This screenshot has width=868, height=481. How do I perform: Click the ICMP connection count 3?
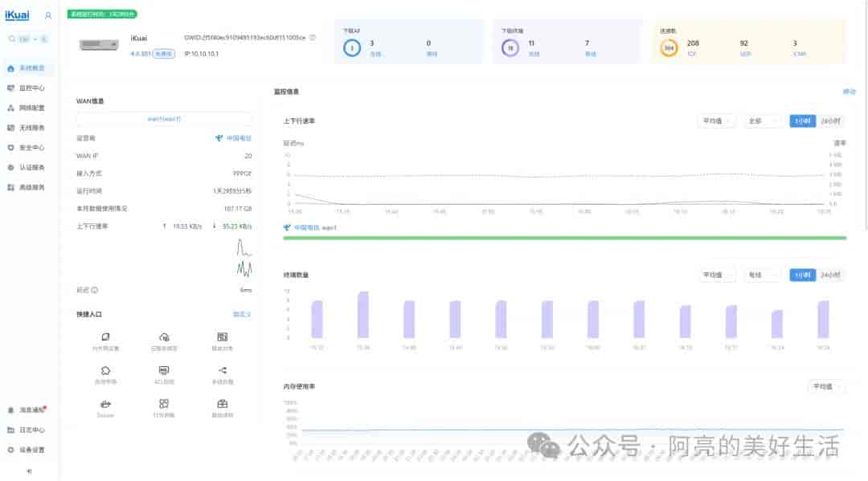pos(795,43)
